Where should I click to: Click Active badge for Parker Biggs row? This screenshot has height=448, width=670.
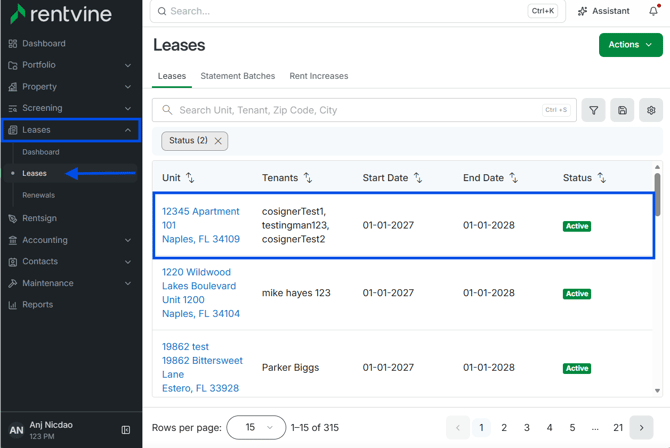click(577, 368)
